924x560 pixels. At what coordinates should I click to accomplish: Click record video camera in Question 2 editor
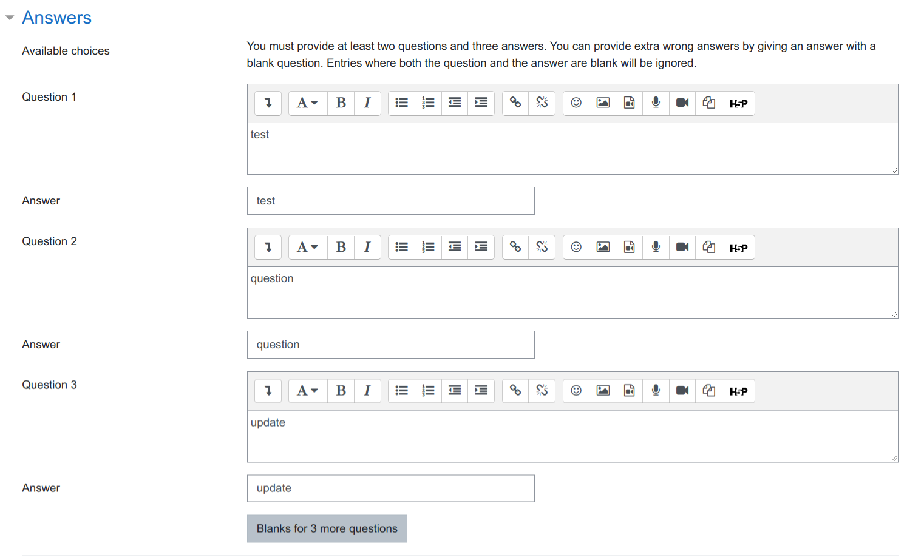[x=682, y=247]
